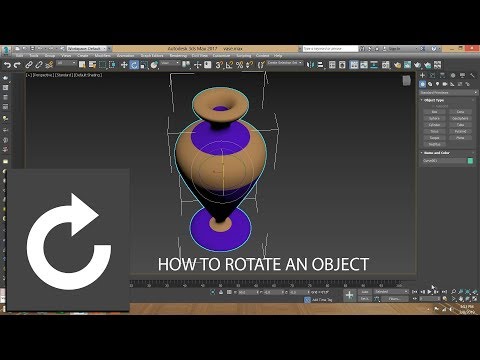Switch to the Modify command panel tab
The width and height of the screenshot is (480, 360).
(x=432, y=76)
